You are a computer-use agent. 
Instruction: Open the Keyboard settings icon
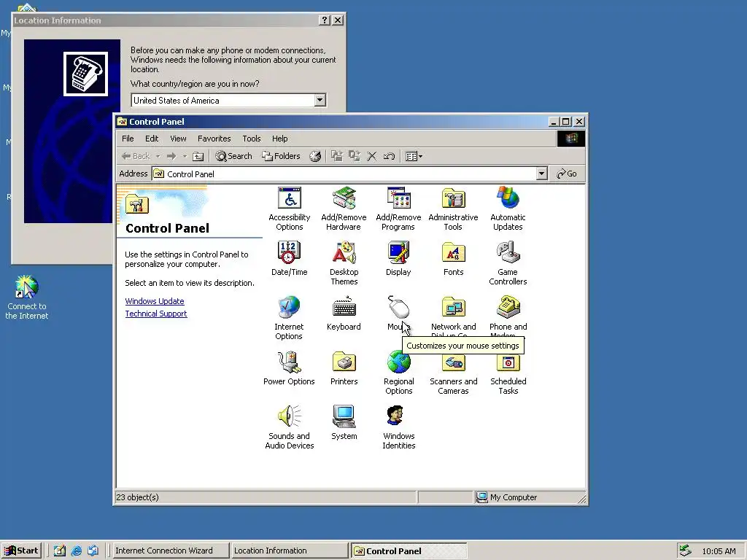tap(344, 314)
